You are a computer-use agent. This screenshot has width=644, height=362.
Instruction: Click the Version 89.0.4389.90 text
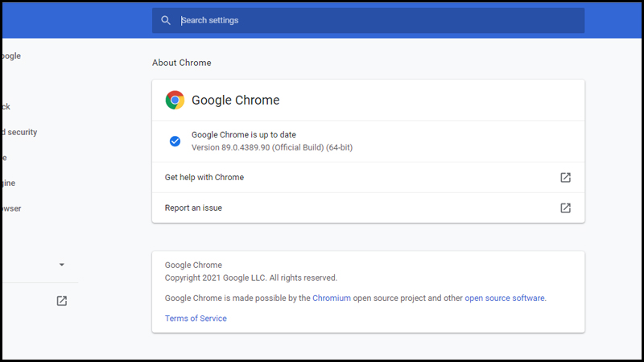(272, 147)
